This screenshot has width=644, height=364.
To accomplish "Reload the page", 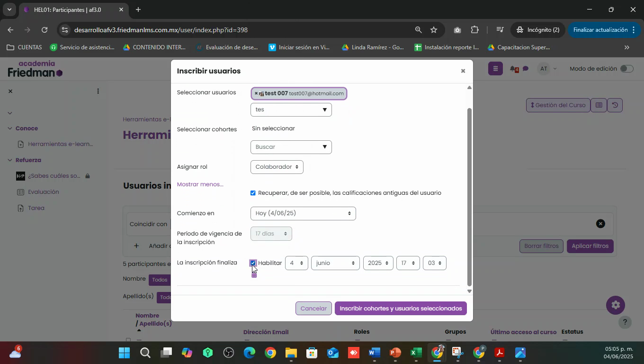I will click(45, 30).
